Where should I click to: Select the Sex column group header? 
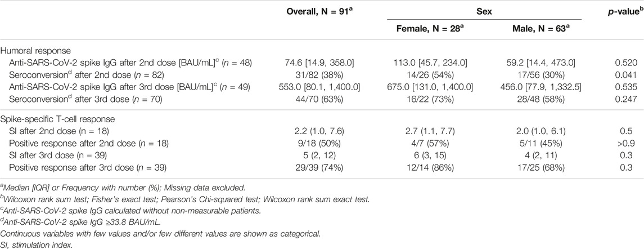coord(484,11)
